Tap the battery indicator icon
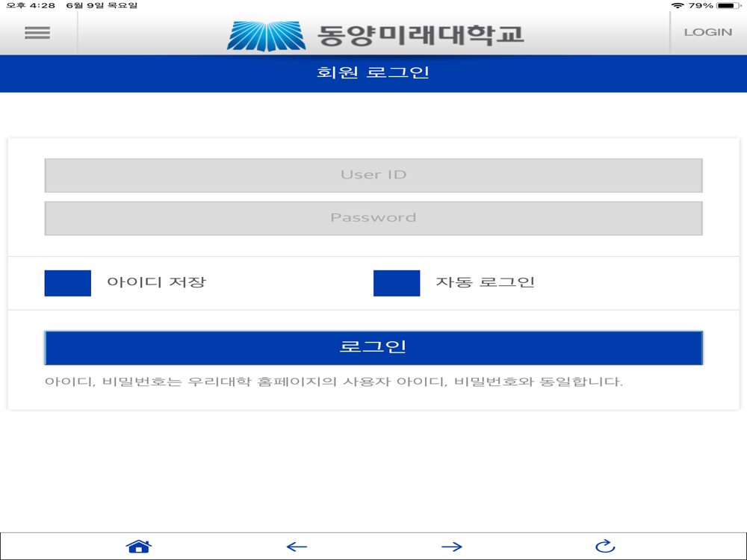The image size is (747, 560). 728,6
